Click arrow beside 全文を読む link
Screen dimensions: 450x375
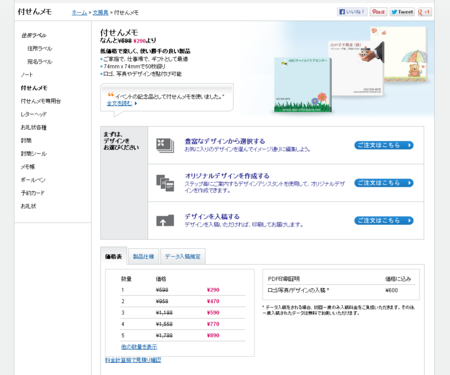click(136, 104)
